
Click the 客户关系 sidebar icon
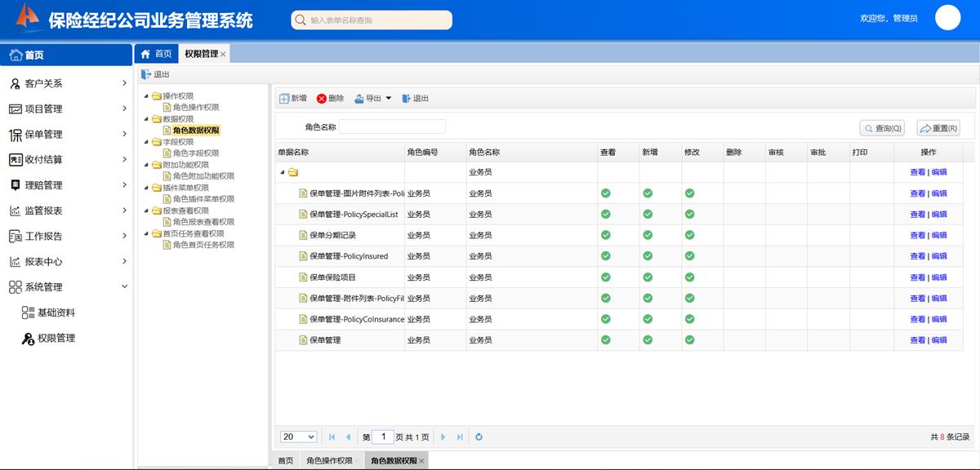click(15, 83)
